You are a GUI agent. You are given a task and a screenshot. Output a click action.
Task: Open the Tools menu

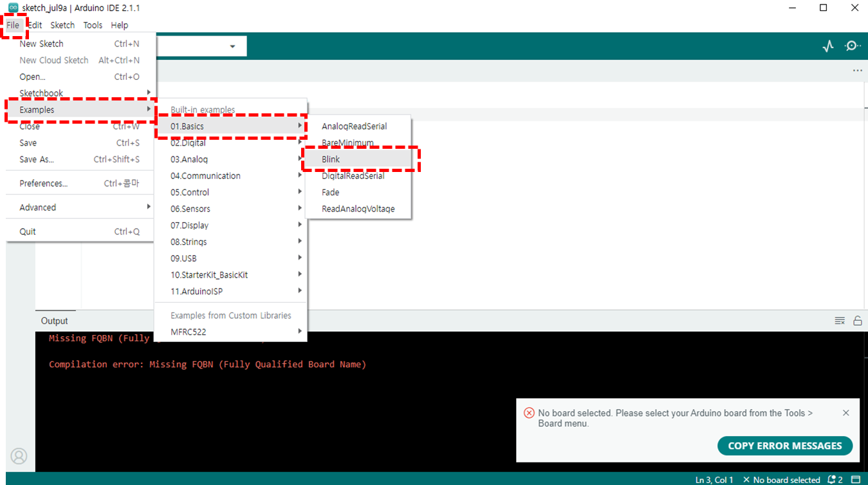click(x=93, y=25)
